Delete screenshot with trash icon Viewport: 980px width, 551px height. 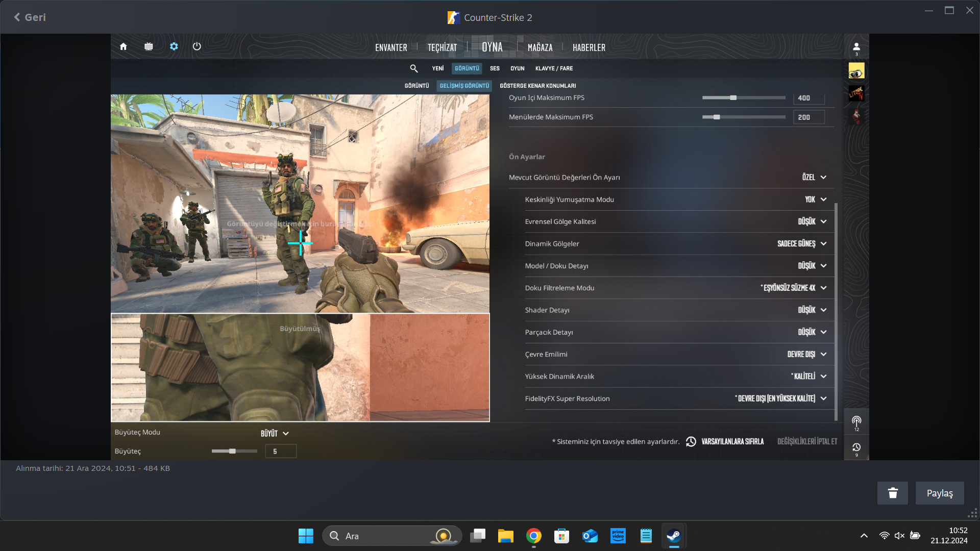(x=892, y=493)
